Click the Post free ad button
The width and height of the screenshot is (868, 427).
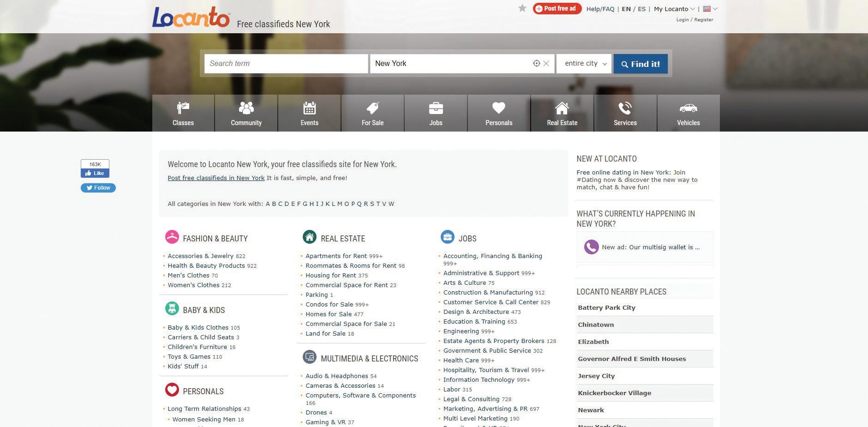[557, 8]
